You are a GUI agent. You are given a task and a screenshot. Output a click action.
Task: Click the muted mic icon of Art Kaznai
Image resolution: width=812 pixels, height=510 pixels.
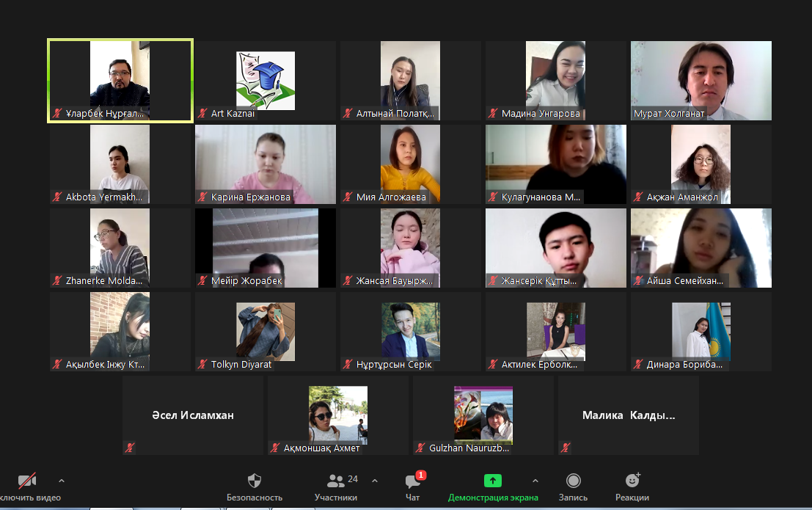pyautogui.click(x=202, y=113)
